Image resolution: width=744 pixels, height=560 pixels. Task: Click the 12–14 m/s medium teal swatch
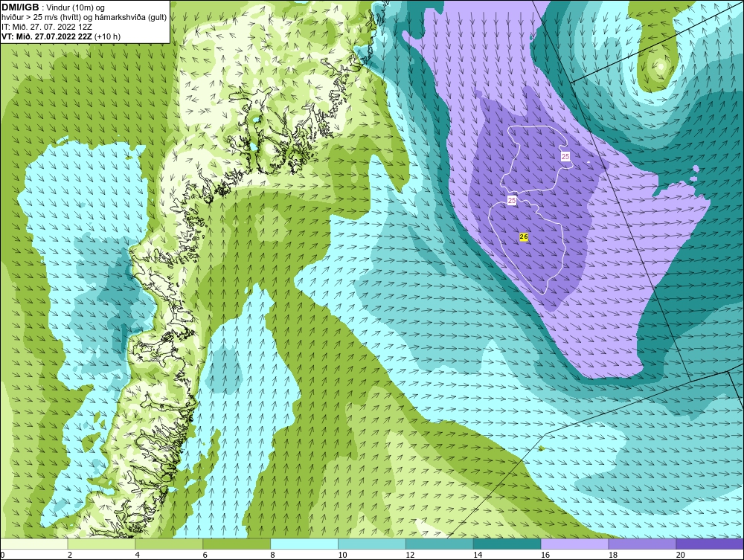tap(440, 544)
